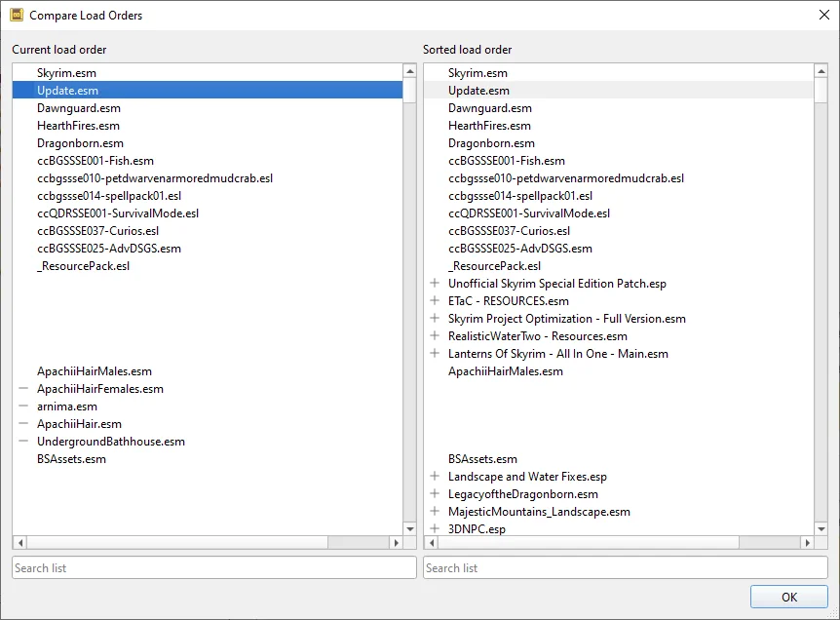Select ccbgssse010-petdwarvenarmoredmudcrab.esl in the current list
This screenshot has height=620, width=840.
[x=208, y=177]
